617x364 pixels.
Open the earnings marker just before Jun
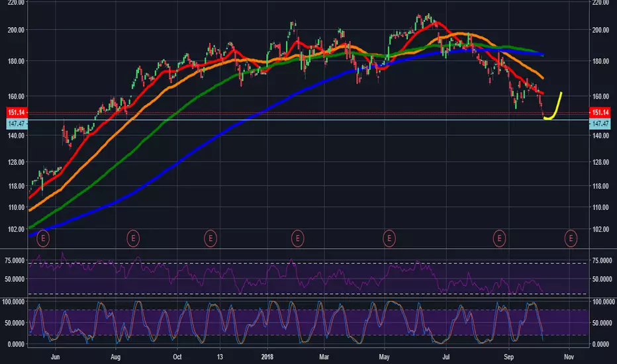tap(43, 238)
